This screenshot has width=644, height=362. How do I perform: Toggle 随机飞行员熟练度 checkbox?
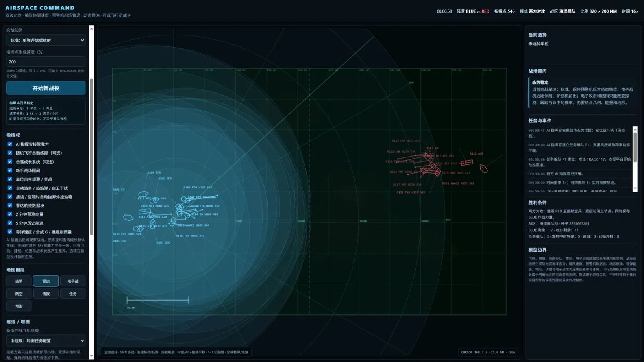pyautogui.click(x=10, y=153)
